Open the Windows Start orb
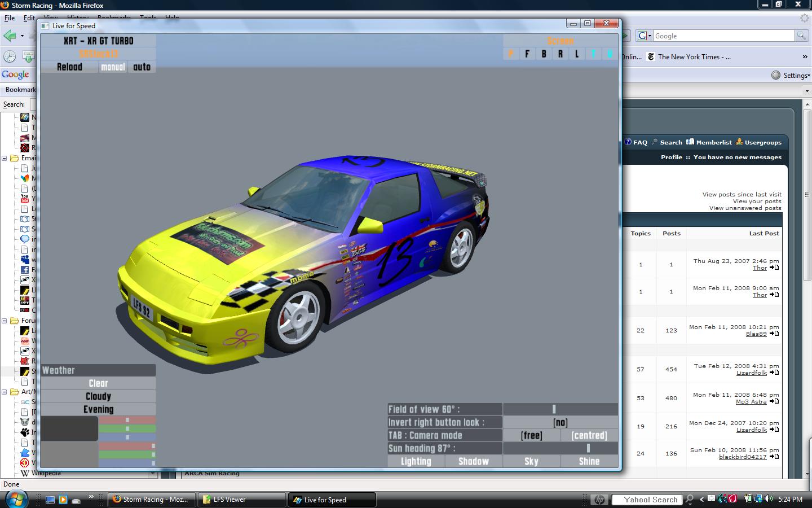The height and width of the screenshot is (508, 812). (16, 500)
